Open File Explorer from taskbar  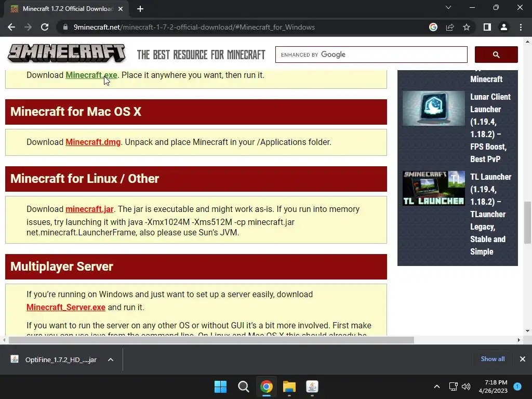point(289,387)
